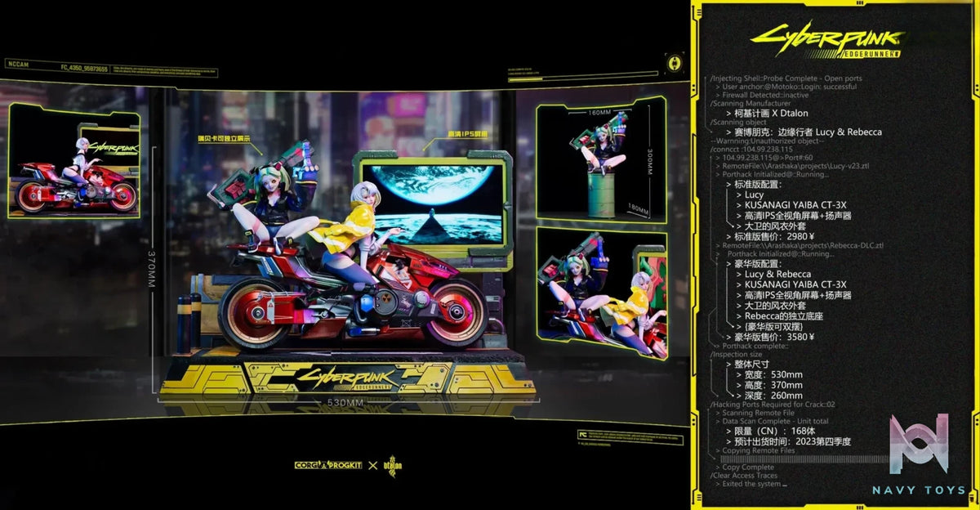Click the Warning Unauthorized object line
This screenshot has width=980, height=510.
[768, 141]
